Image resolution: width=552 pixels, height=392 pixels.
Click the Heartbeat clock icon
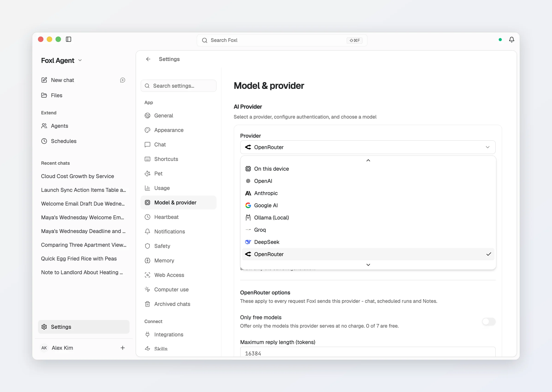click(147, 217)
